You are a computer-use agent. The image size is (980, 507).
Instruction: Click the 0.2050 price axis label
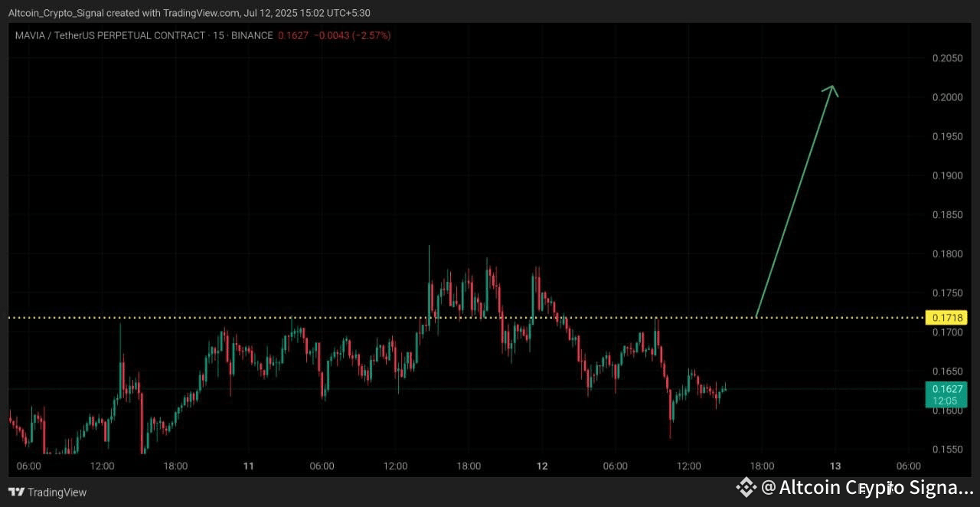(x=947, y=58)
